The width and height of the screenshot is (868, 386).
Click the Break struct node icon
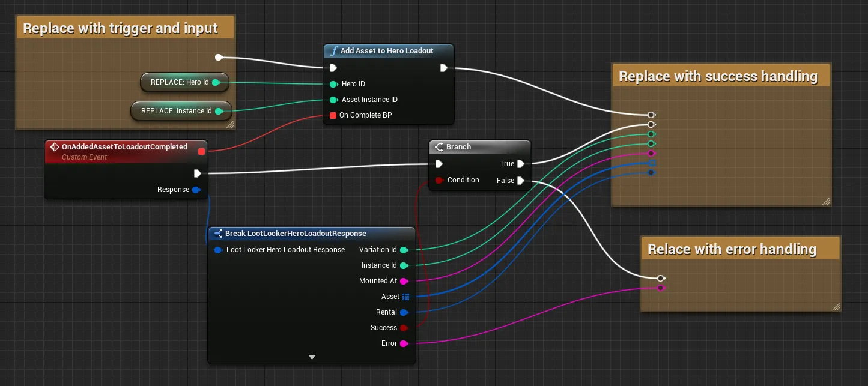coord(217,234)
